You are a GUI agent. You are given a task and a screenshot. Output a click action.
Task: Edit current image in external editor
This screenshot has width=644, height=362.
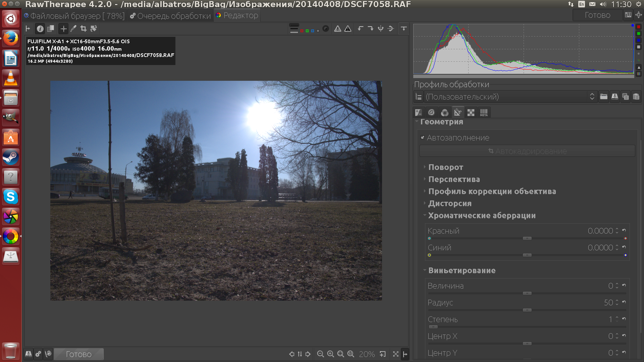click(x=48, y=354)
